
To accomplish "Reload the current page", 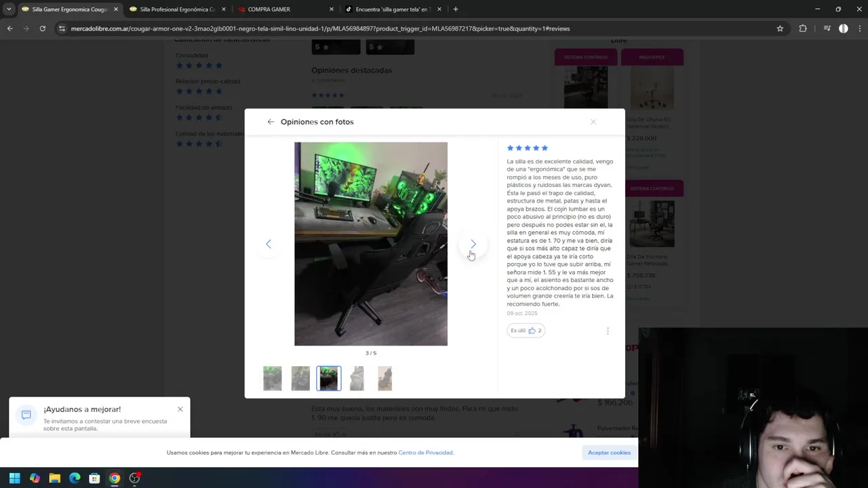I will [43, 28].
